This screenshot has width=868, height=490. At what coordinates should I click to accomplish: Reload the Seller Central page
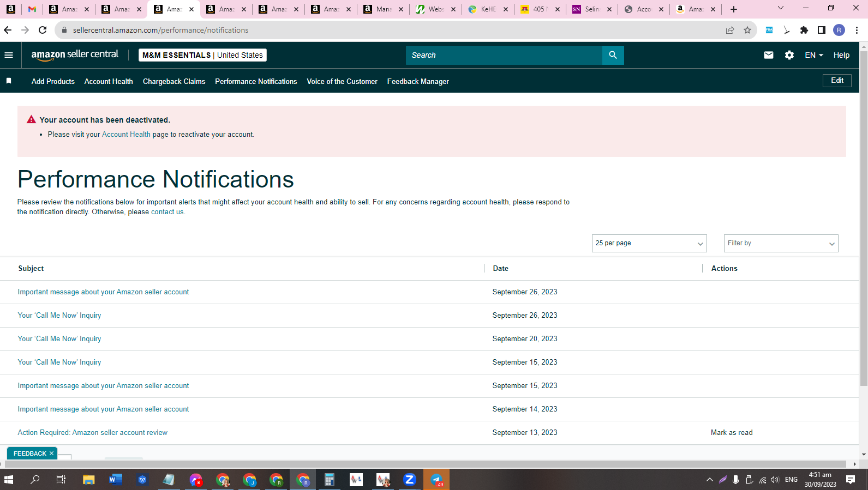point(43,30)
